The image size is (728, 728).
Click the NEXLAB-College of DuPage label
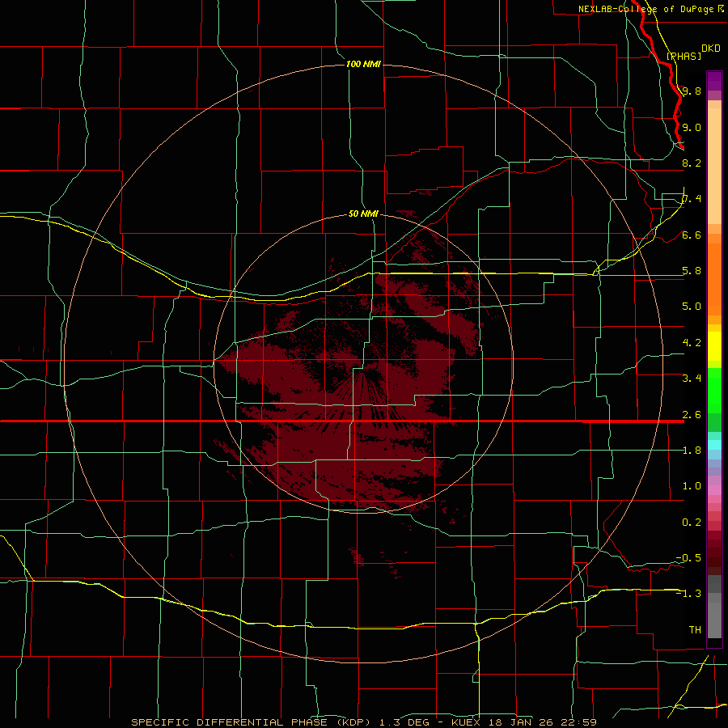[645, 9]
